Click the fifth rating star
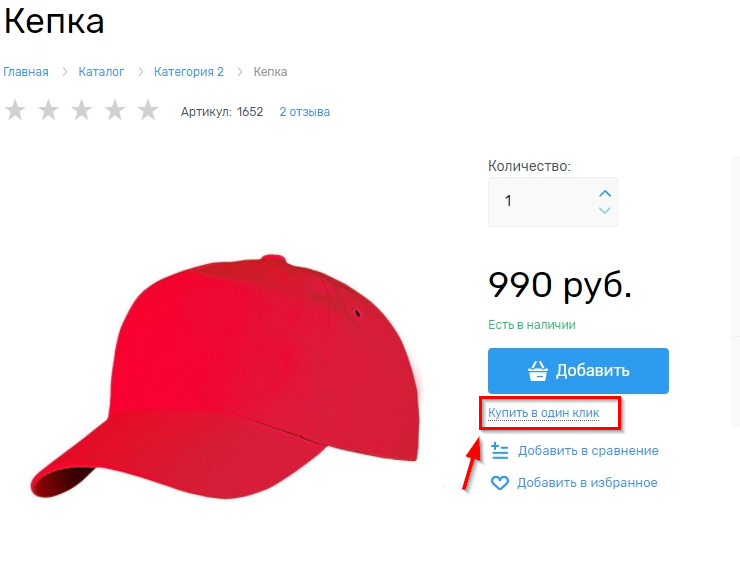 coord(148,110)
